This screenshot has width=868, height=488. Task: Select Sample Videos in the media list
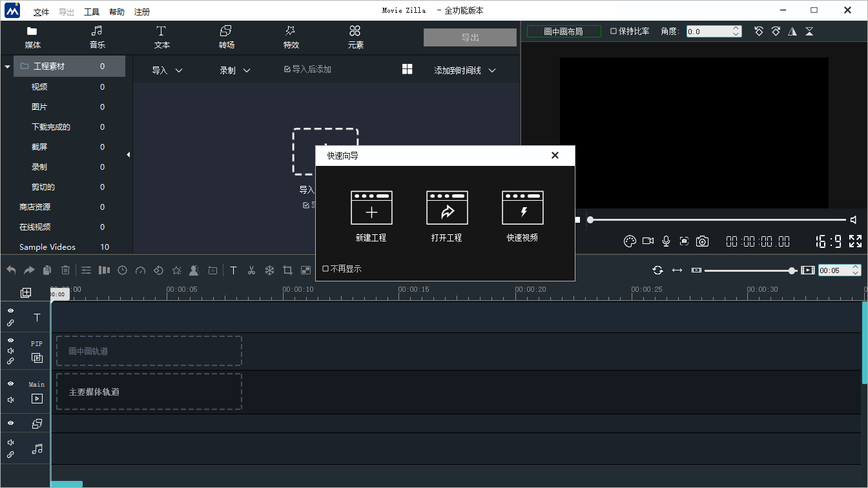tap(47, 247)
